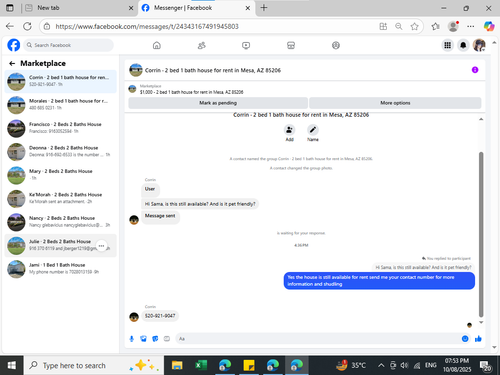Open the notifications bell icon
500x375 pixels.
463,45
